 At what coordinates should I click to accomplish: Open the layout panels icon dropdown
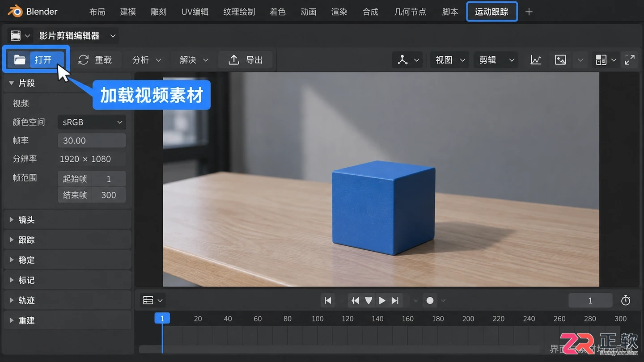tap(606, 60)
